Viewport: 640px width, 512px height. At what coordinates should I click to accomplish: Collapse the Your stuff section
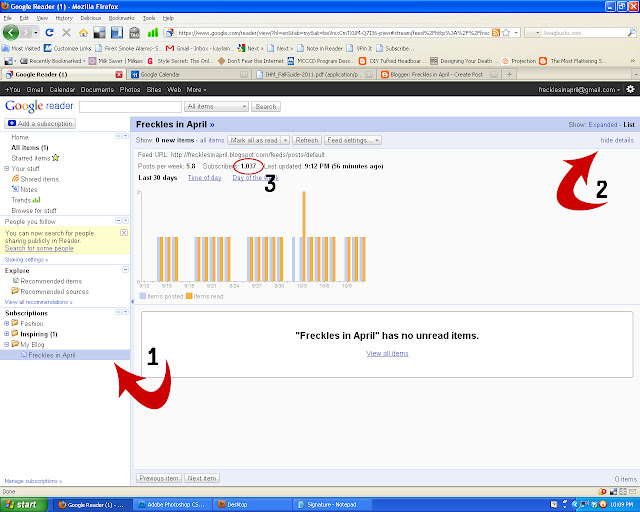7,168
